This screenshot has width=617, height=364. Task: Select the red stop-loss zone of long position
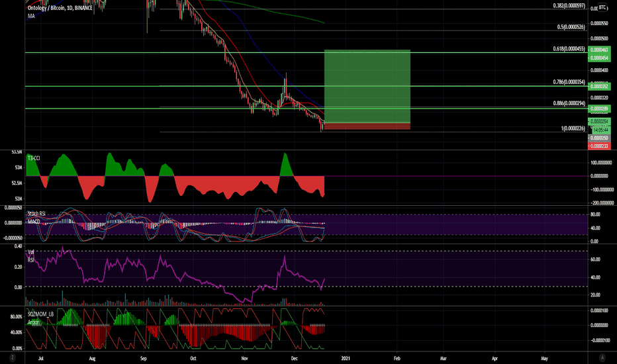[367, 126]
